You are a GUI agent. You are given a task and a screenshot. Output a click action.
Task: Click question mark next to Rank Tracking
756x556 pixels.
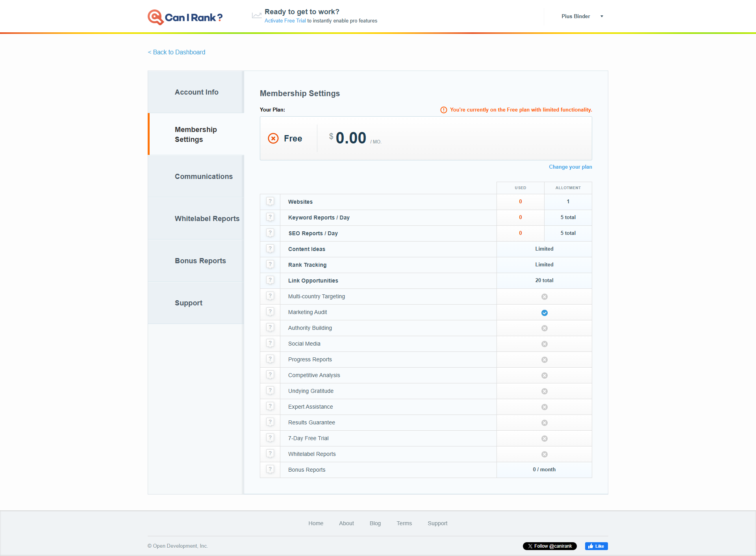pyautogui.click(x=270, y=264)
